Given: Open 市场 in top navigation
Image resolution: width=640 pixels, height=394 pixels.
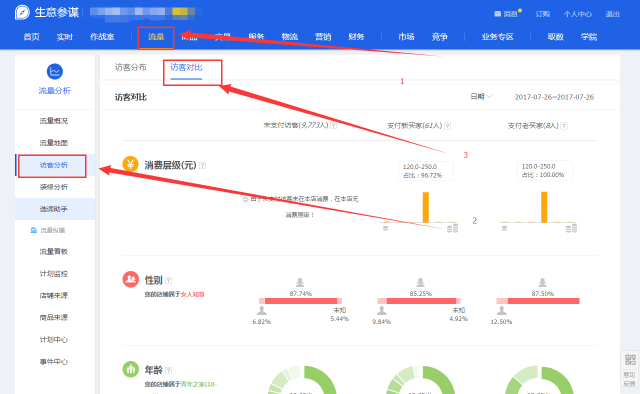Looking at the screenshot, I should click(x=406, y=37).
